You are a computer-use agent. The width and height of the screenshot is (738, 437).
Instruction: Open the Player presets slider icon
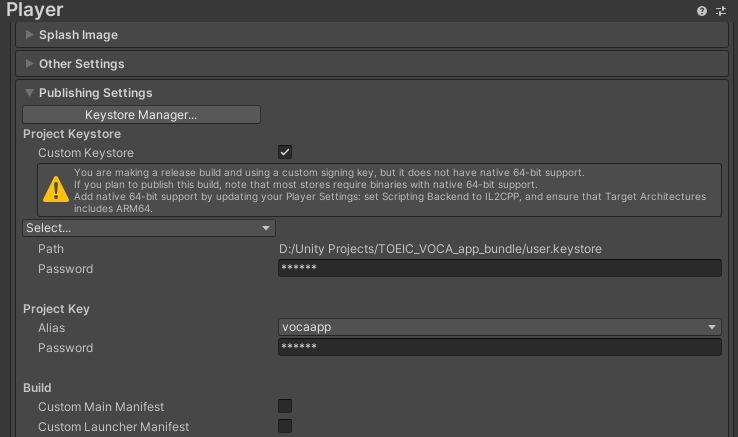[721, 11]
